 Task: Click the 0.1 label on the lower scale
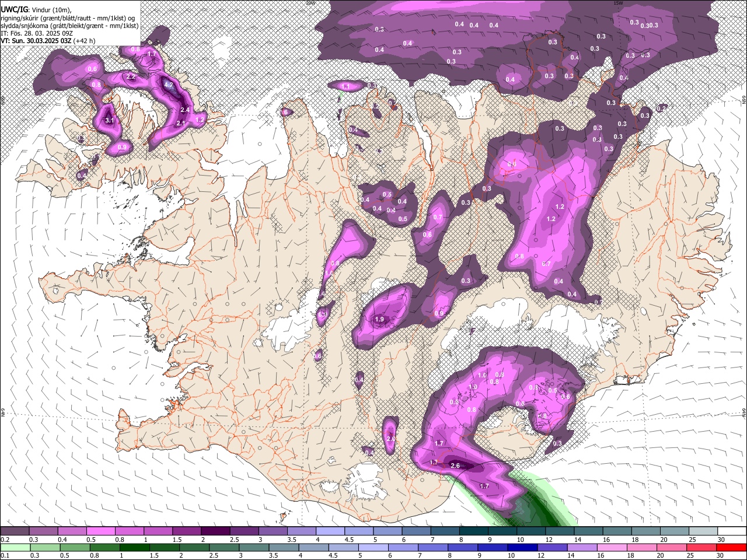coord(5,555)
